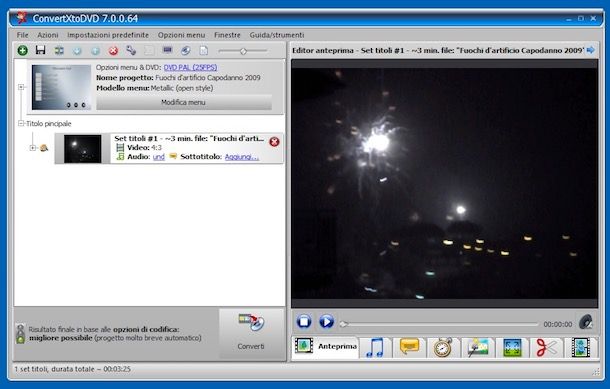Open the File menu
Image resolution: width=610 pixels, height=389 pixels.
tap(23, 35)
